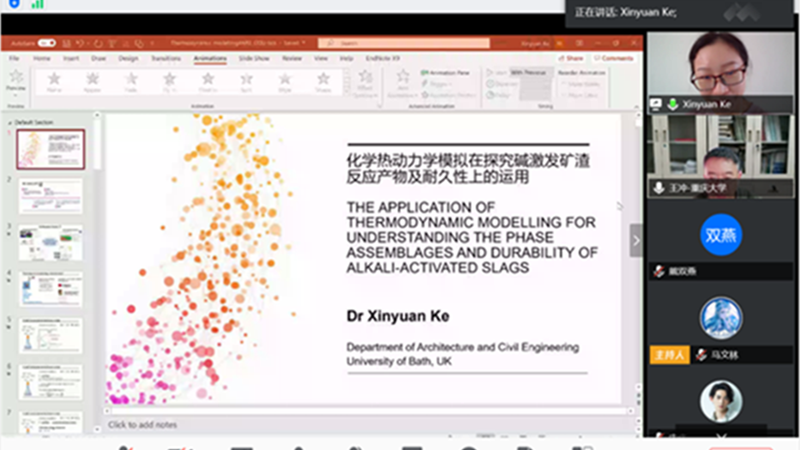Apply the Appear animation effect
The image size is (800, 450).
coord(92,82)
